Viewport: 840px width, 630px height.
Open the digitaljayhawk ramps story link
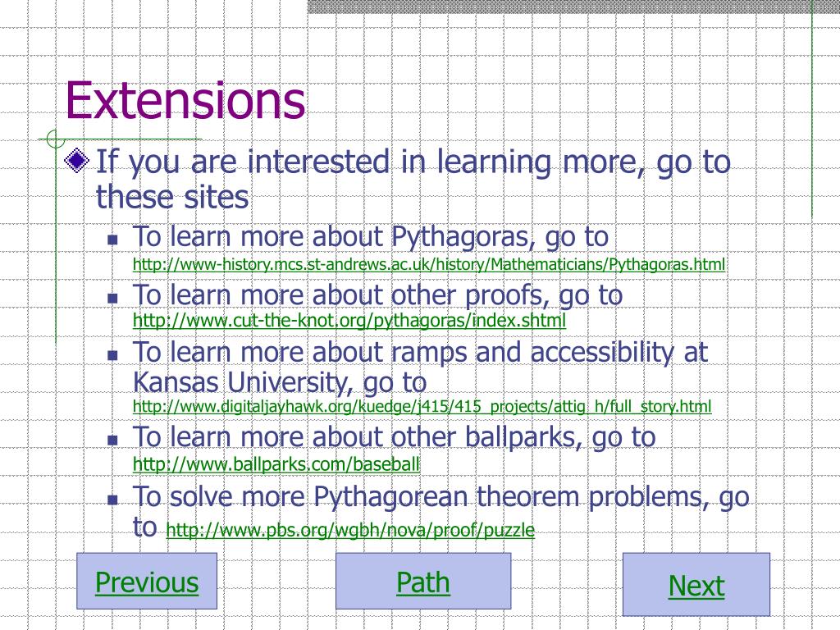pos(422,406)
